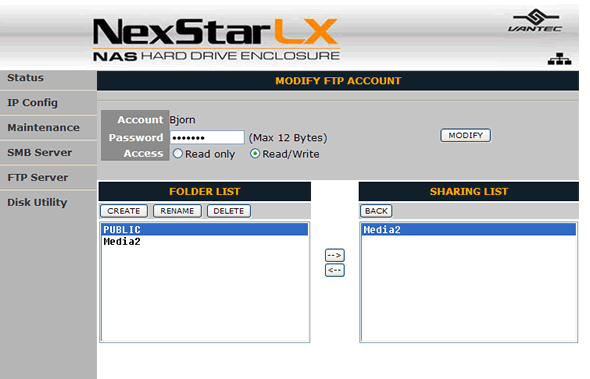Viewport: 590px width, 379px height.
Task: Click the CREATE folder button
Action: tap(124, 211)
